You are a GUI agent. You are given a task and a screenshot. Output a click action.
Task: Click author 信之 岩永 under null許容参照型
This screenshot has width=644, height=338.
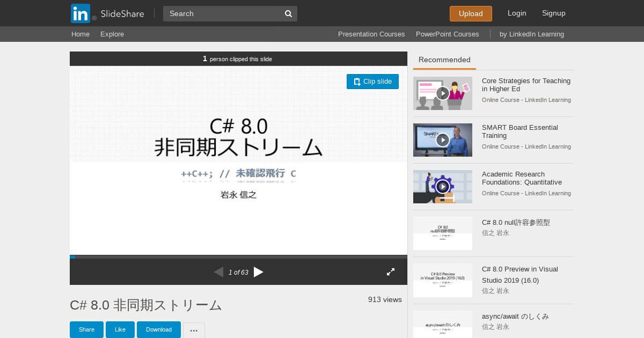495,233
